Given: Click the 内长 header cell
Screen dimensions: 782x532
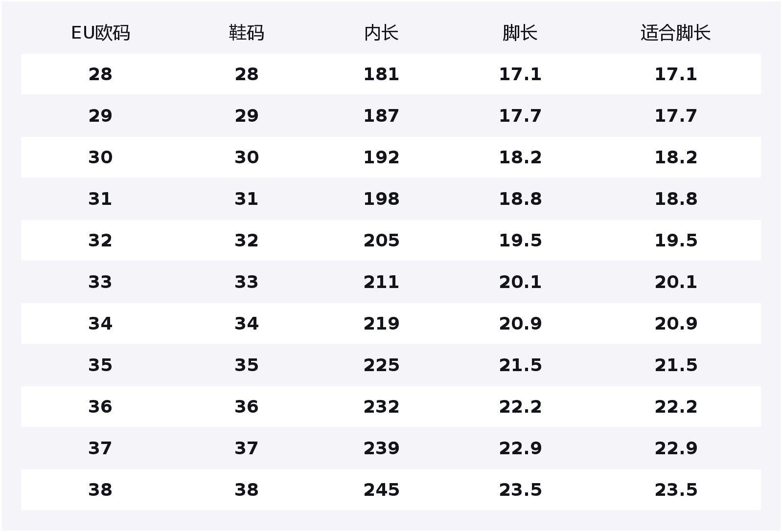Looking at the screenshot, I should click(x=381, y=33).
